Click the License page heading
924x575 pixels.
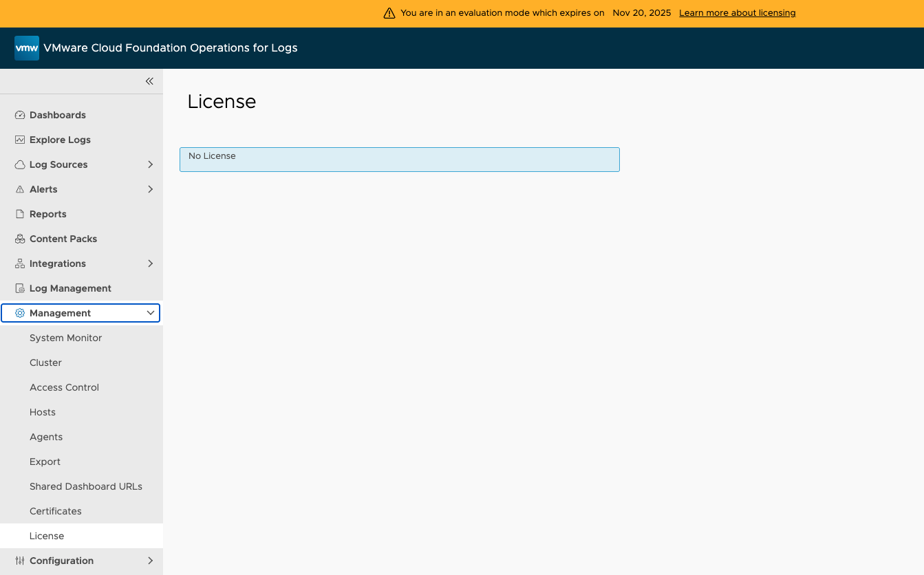[222, 102]
